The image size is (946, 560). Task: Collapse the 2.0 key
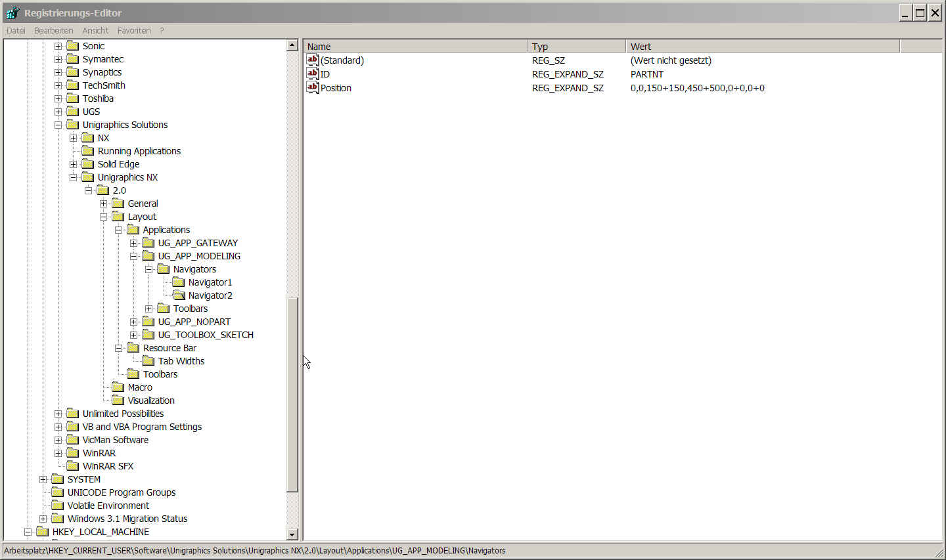click(88, 190)
